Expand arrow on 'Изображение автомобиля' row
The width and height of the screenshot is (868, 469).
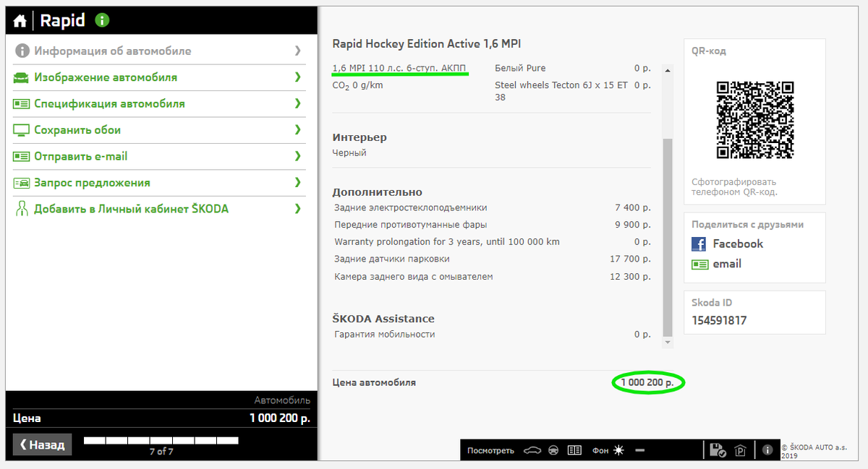(297, 77)
